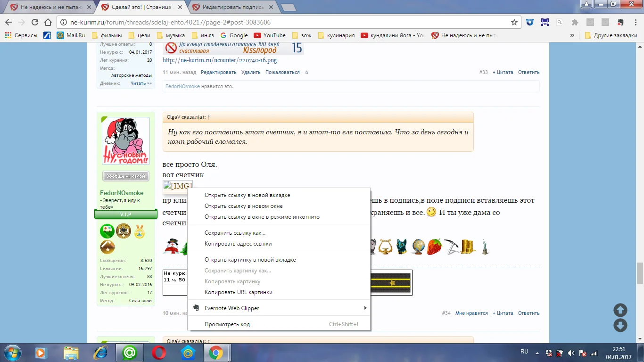This screenshot has height=362, width=644.
Task: Click the home page icon in toolbar
Action: tap(48, 22)
